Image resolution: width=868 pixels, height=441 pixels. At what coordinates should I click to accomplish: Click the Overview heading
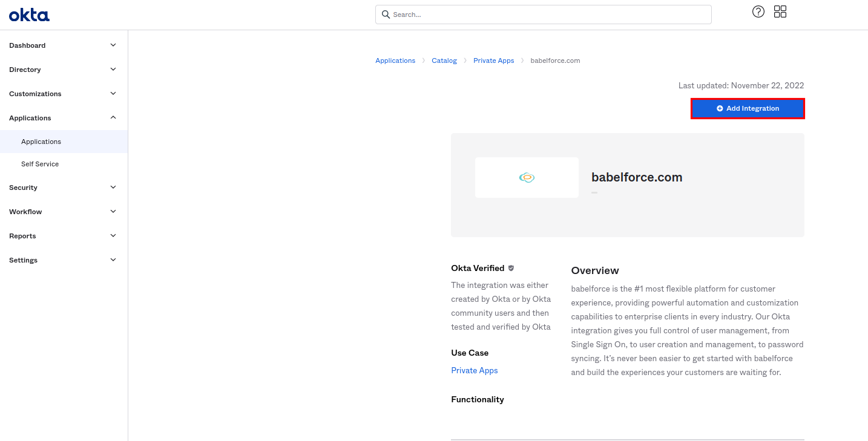[595, 270]
